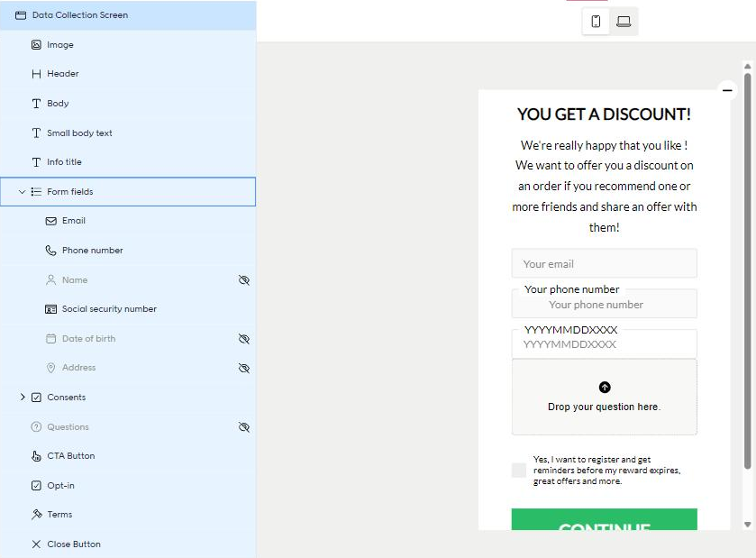Click the Email envelope icon
Screen dimensions: 756x558
click(x=51, y=221)
